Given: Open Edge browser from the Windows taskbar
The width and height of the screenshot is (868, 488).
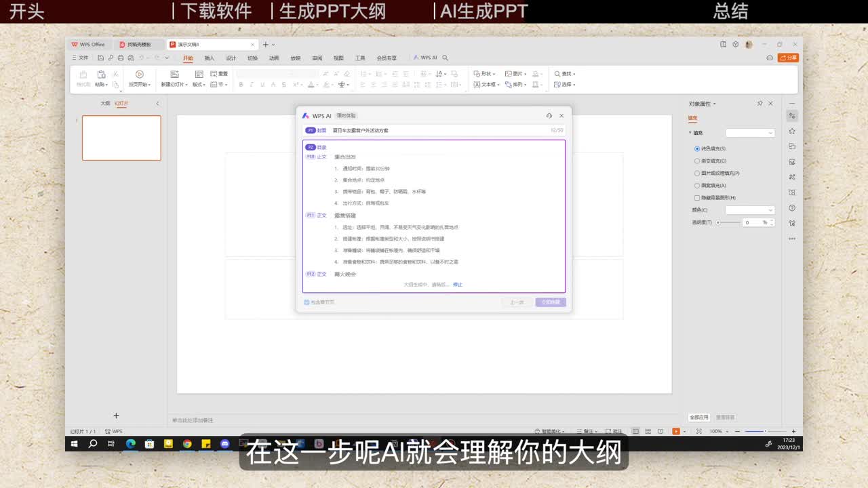Looking at the screenshot, I should [x=131, y=444].
